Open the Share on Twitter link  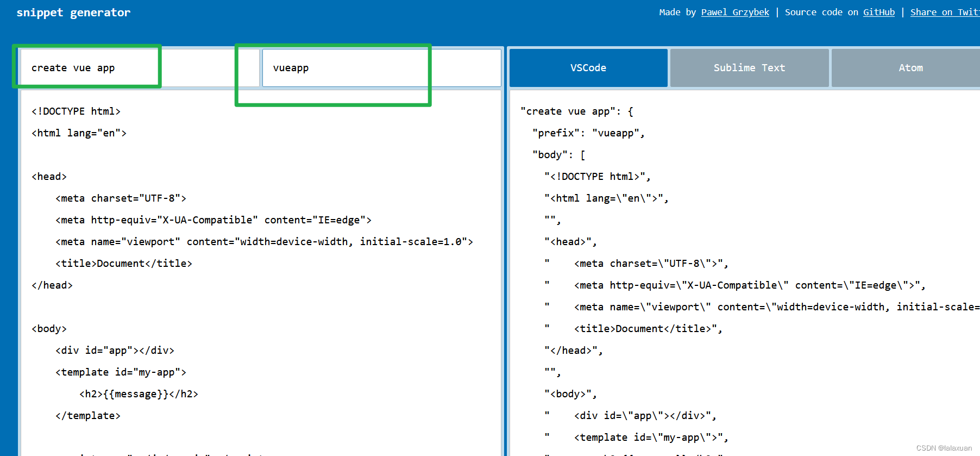(945, 12)
